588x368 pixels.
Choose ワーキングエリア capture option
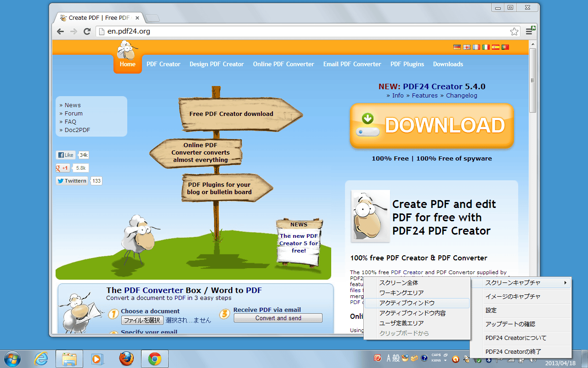(417, 293)
